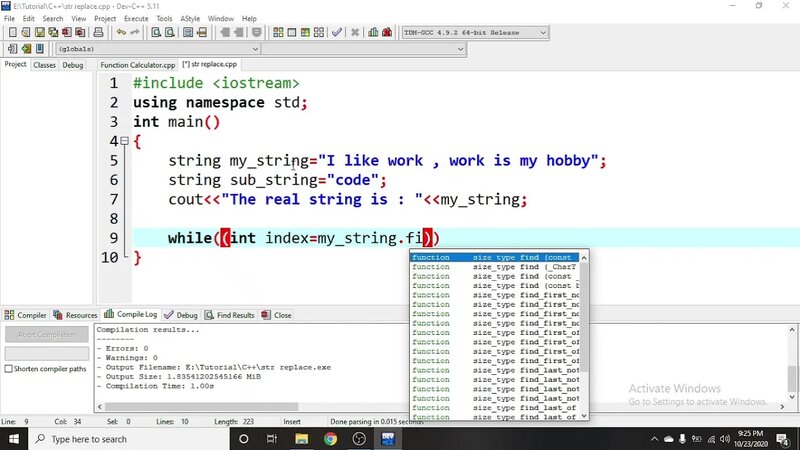The image size is (800, 450).
Task: Open the Help menu
Action: pyautogui.click(x=249, y=18)
